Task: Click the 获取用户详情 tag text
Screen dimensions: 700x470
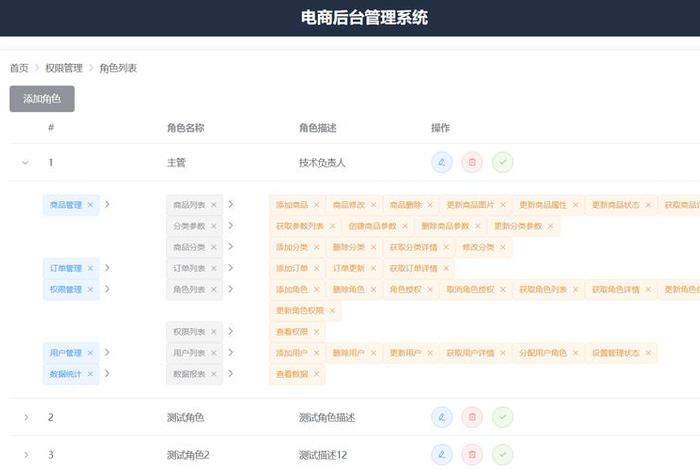Action: pos(470,353)
